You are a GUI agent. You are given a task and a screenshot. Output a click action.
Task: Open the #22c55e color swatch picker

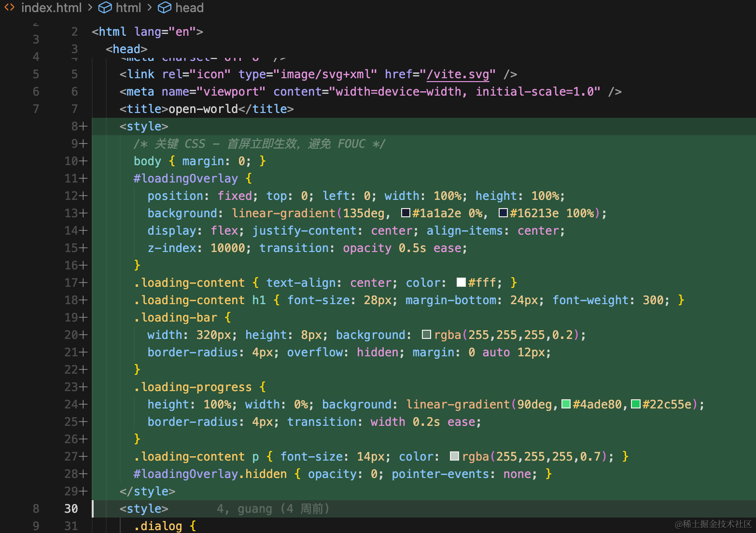636,404
